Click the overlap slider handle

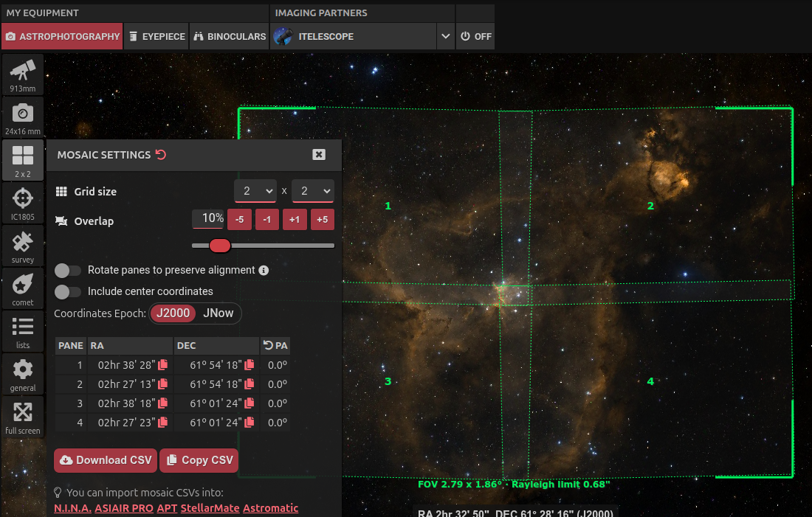click(220, 246)
